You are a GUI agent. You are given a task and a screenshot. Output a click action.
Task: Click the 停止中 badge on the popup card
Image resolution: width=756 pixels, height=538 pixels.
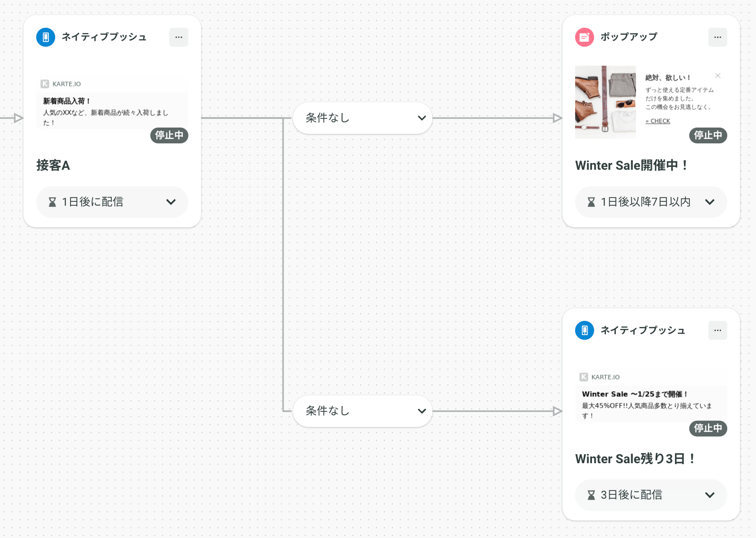(x=708, y=135)
